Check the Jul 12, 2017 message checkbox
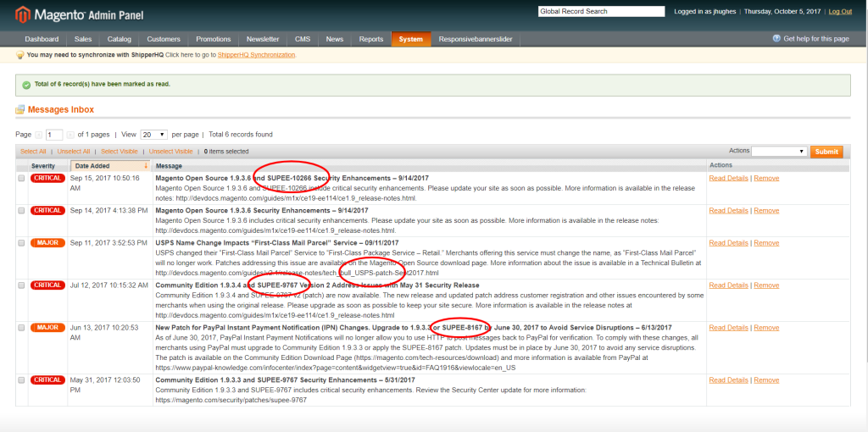Viewport: 868px width, 432px height. tap(21, 285)
